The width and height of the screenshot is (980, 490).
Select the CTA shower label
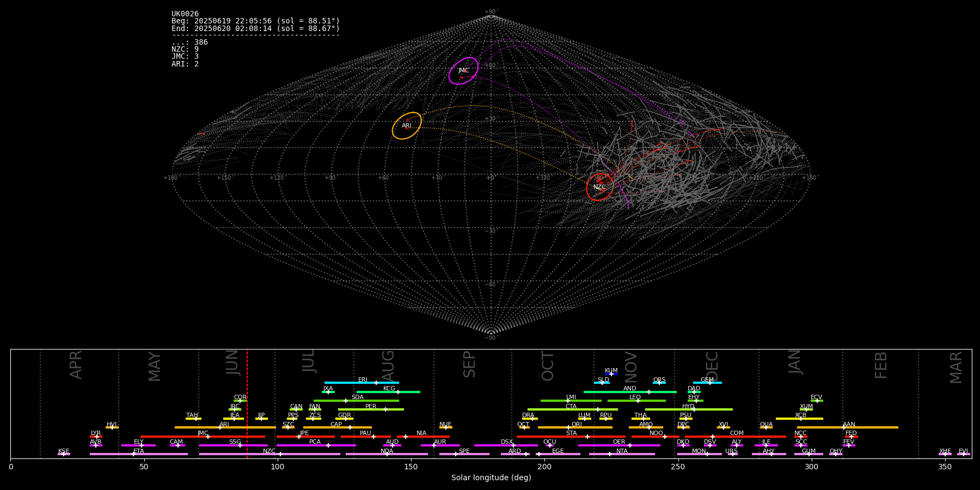571,407
